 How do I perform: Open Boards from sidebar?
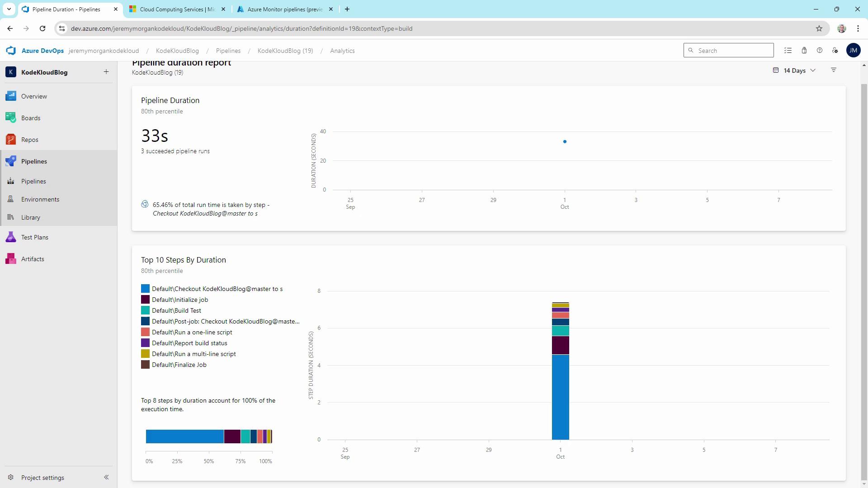(x=31, y=118)
